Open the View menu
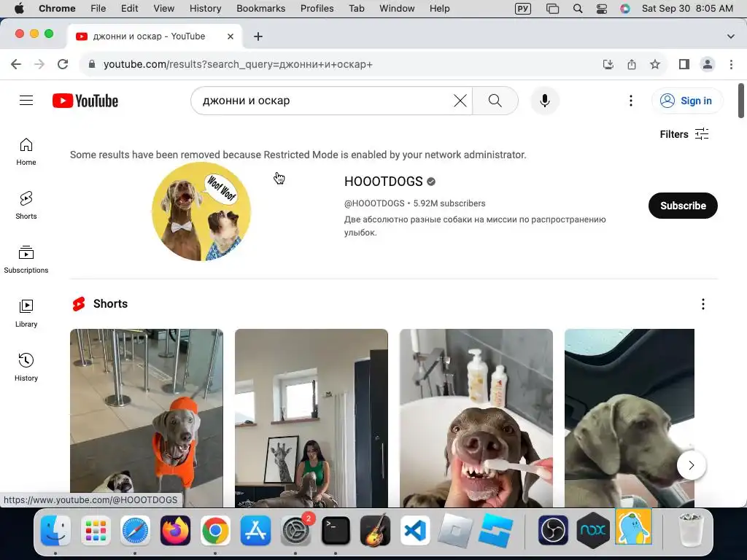This screenshot has height=560, width=747. 164,9
